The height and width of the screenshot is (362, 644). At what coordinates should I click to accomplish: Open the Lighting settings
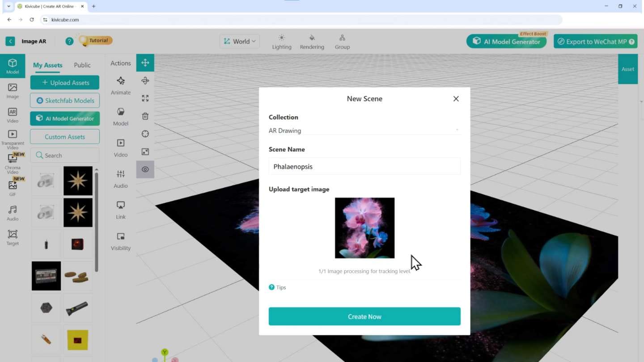click(282, 42)
